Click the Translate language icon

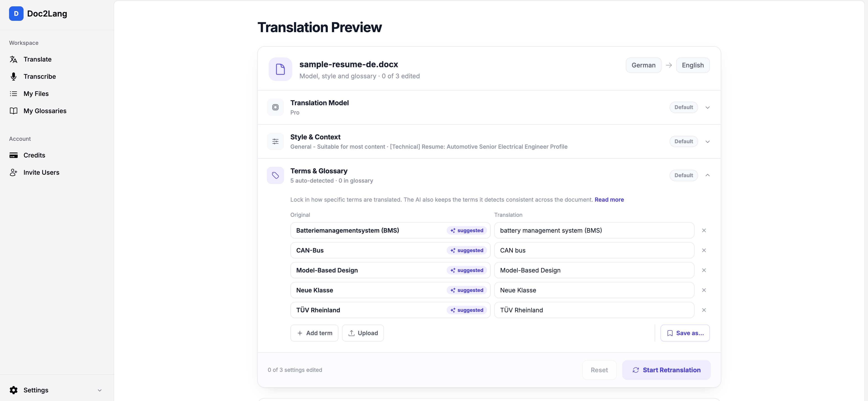(14, 59)
